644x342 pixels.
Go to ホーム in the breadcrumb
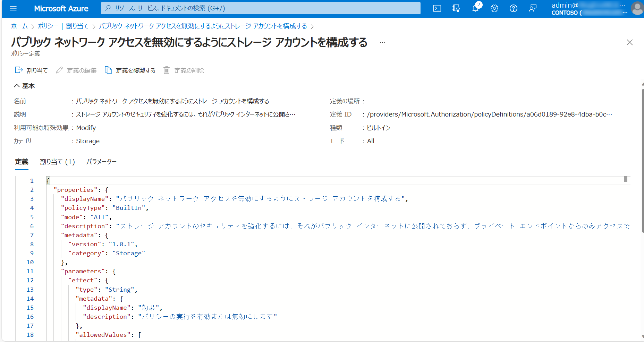pos(19,26)
